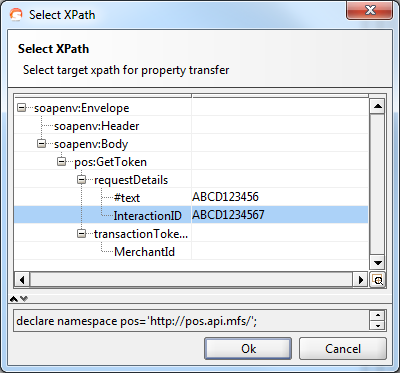Click into the namespace declaration text field
The image size is (400, 373).
pos(192,321)
